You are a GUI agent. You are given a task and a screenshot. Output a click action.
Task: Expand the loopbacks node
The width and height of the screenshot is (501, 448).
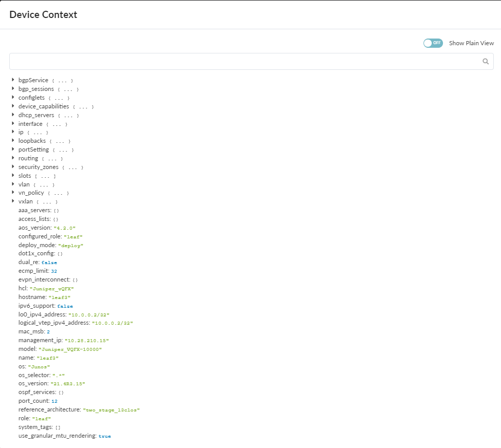(13, 141)
